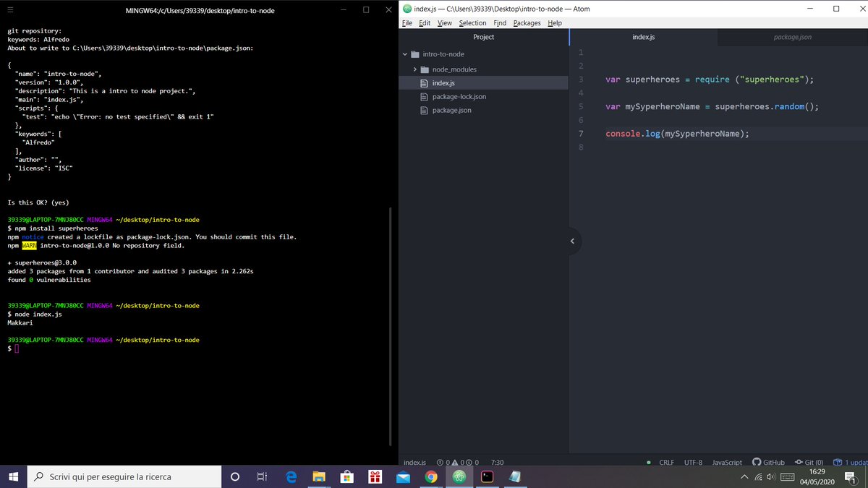The height and width of the screenshot is (488, 868).
Task: Open the network Wi-Fi tray icon
Action: (758, 477)
